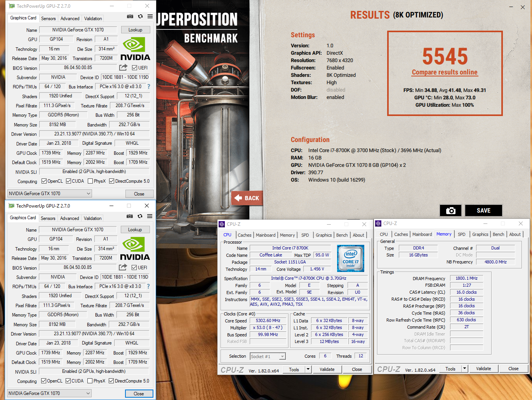Click the Name field in top GPU-Z window
The width and height of the screenshot is (532, 400).
pos(78,30)
